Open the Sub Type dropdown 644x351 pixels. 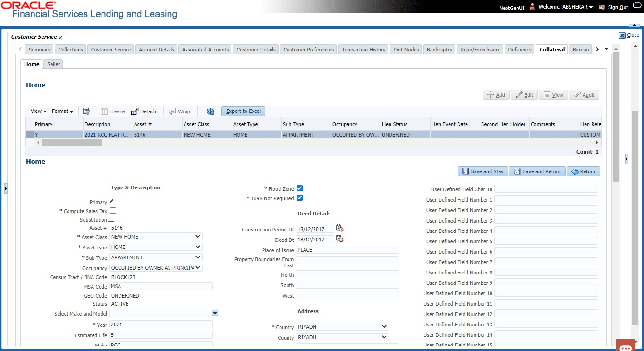[156, 257]
